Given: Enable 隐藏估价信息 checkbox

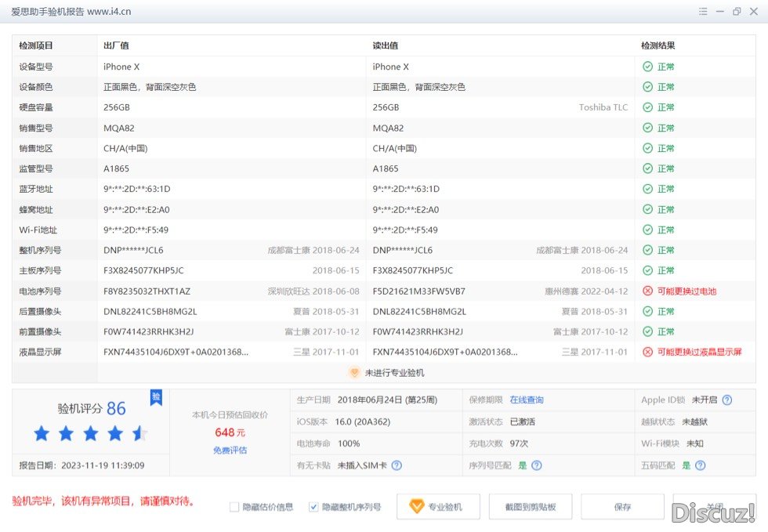Looking at the screenshot, I should click(x=234, y=507).
